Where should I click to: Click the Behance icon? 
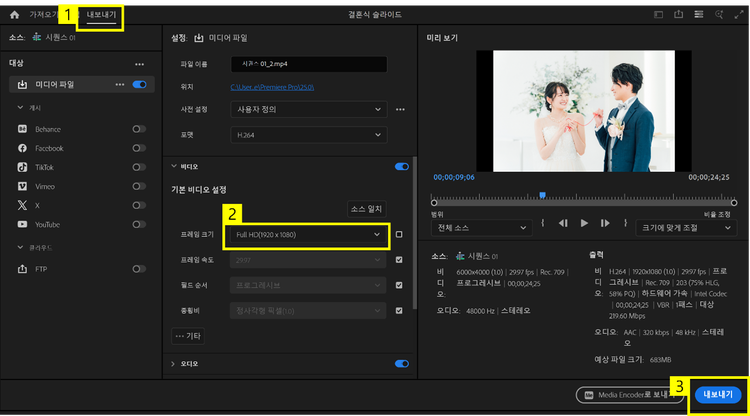pyautogui.click(x=22, y=129)
